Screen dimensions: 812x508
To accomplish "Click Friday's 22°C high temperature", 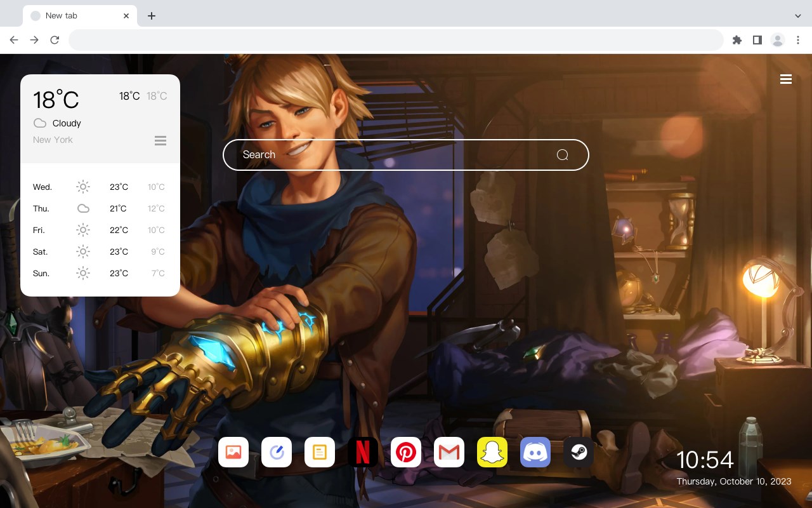I will [x=119, y=230].
